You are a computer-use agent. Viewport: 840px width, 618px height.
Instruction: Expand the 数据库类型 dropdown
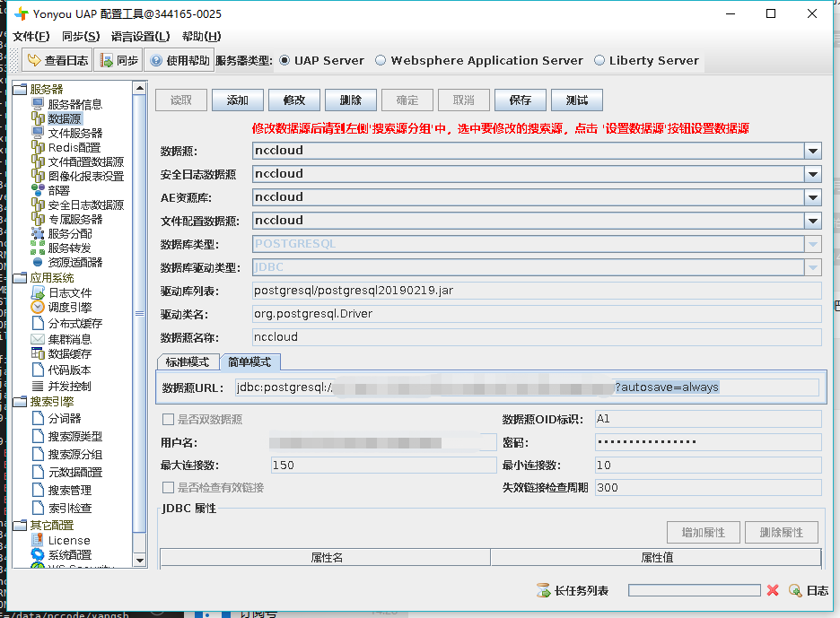tap(813, 244)
